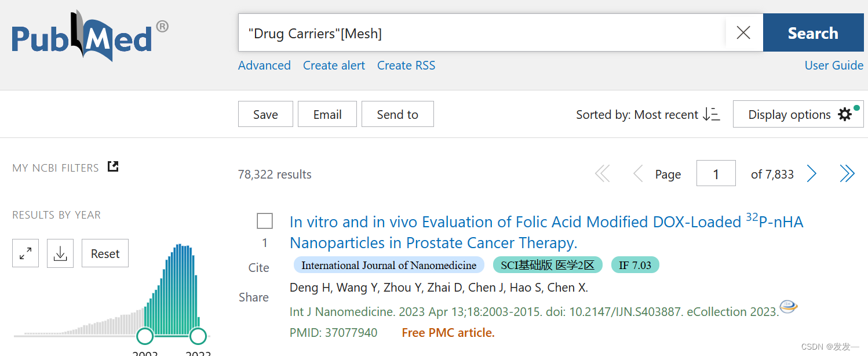Select checkbox for first search result
Viewport: 868px width, 356px height.
click(x=265, y=221)
